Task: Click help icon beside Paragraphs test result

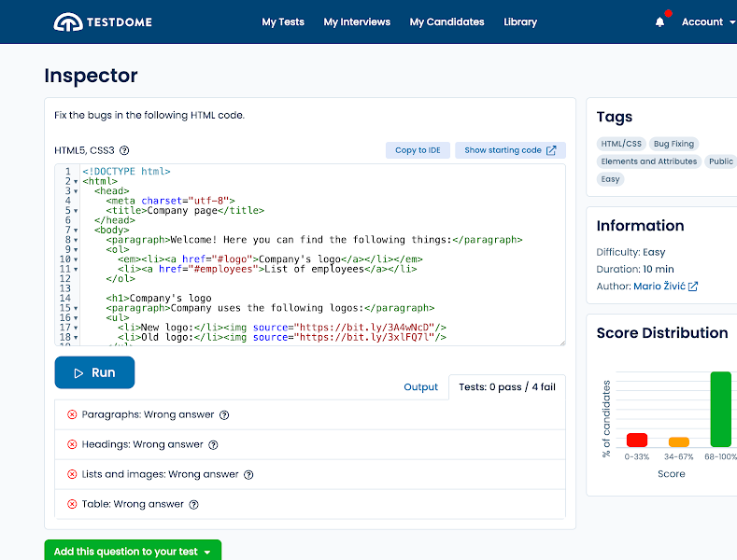Action: tap(224, 415)
